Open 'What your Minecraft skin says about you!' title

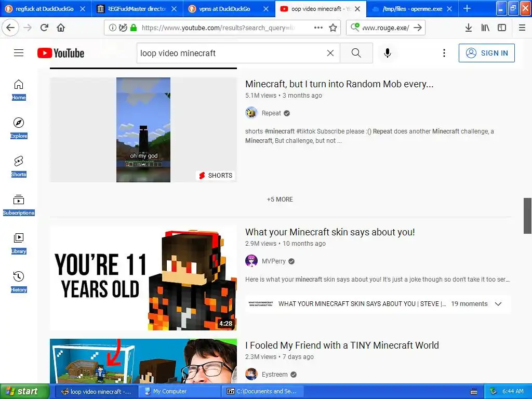(x=330, y=232)
